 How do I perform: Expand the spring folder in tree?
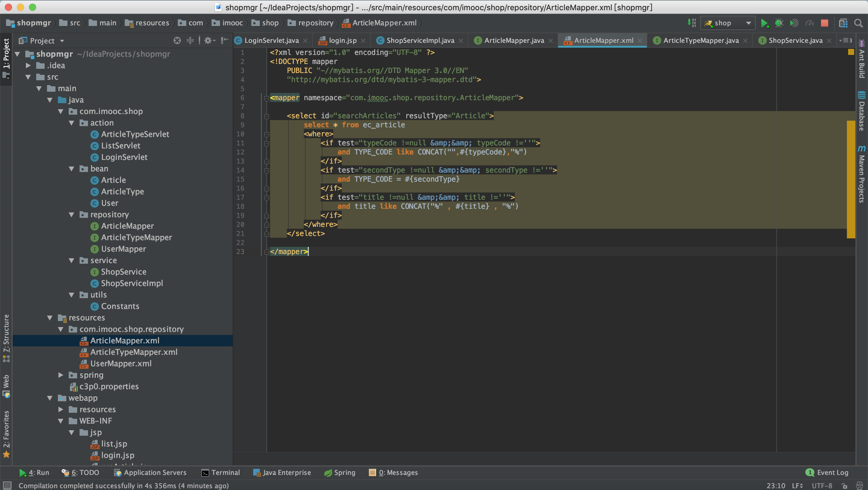(x=61, y=375)
